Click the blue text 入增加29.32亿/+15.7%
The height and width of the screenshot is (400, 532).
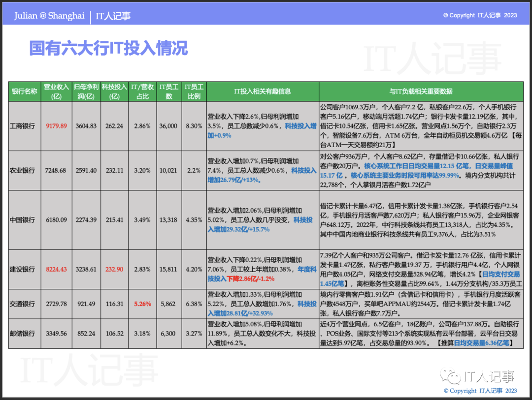click(238, 229)
